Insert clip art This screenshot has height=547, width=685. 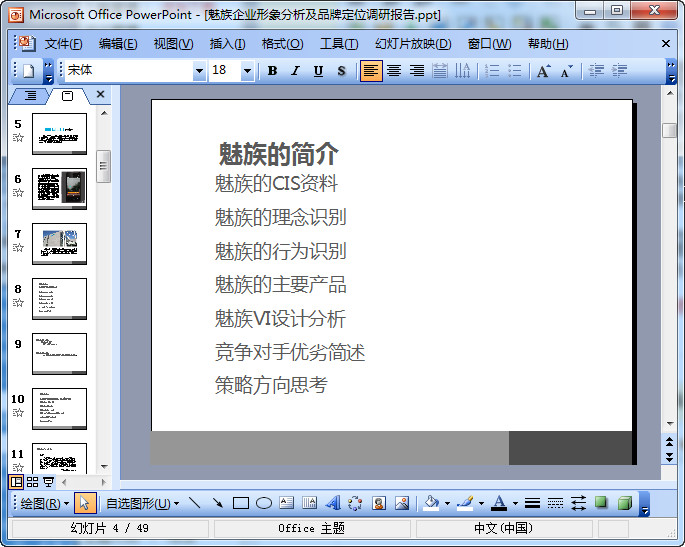pyautogui.click(x=378, y=503)
